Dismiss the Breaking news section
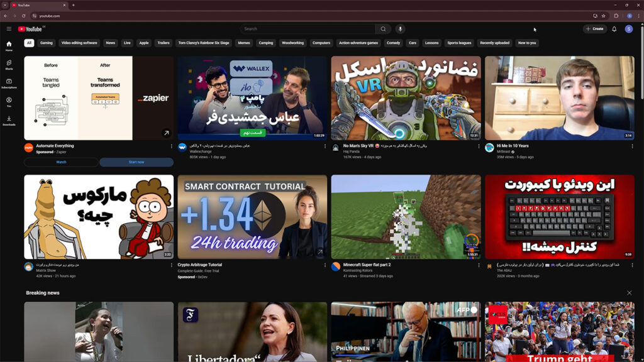644x362 pixels. tap(629, 293)
